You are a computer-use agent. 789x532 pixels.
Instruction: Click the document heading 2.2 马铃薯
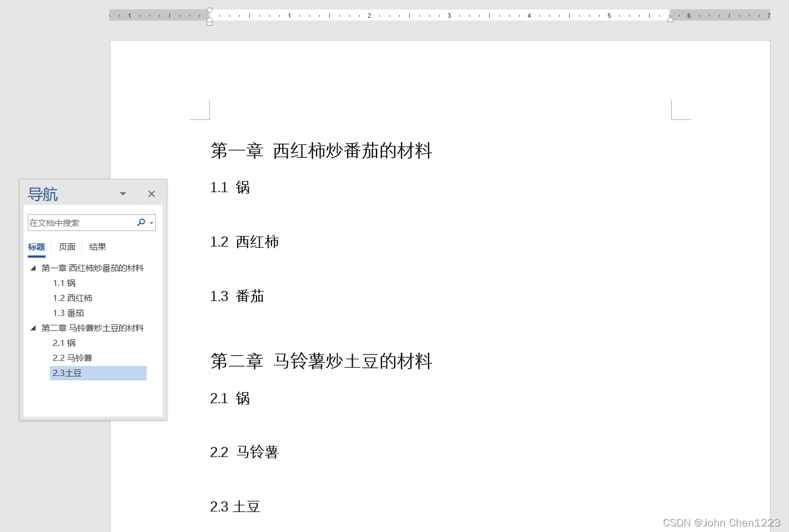click(244, 453)
